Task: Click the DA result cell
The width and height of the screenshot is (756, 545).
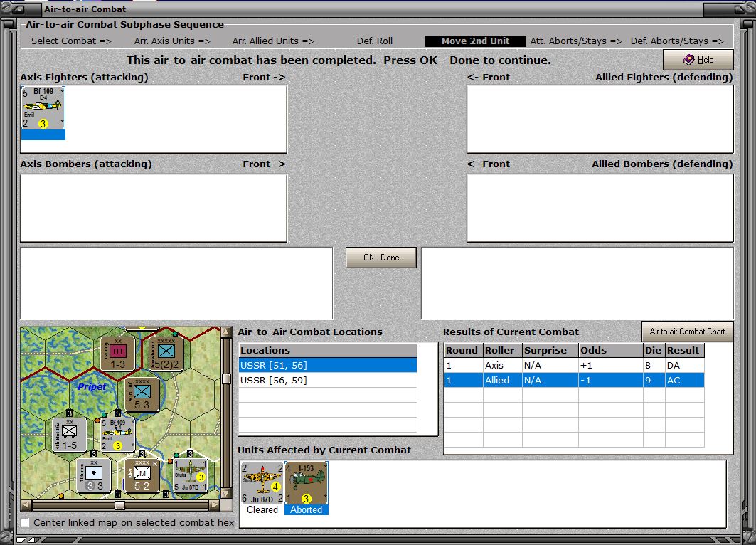Action: click(x=685, y=365)
